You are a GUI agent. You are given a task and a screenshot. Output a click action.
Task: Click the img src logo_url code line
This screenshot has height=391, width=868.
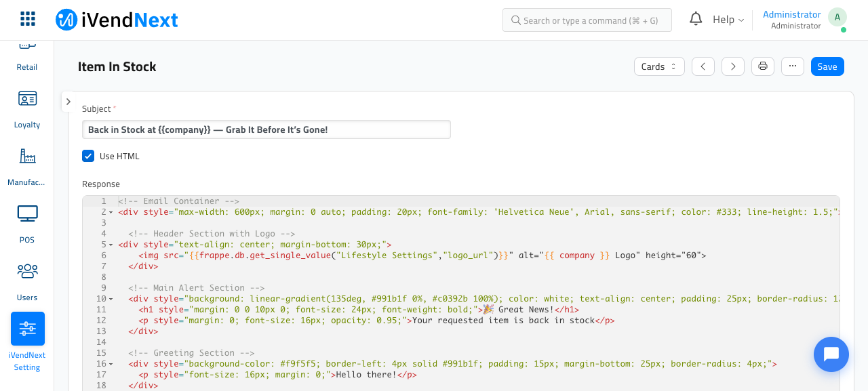[x=422, y=255]
